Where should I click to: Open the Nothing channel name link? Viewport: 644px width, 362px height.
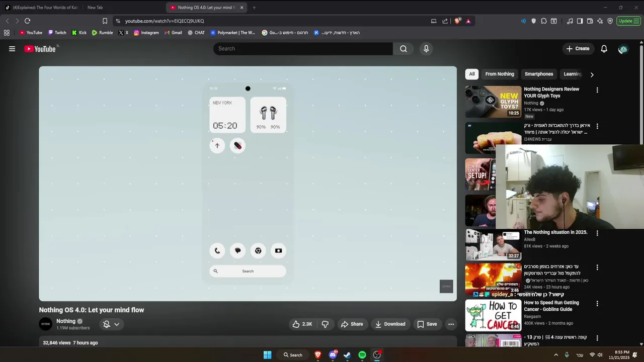pos(66,321)
